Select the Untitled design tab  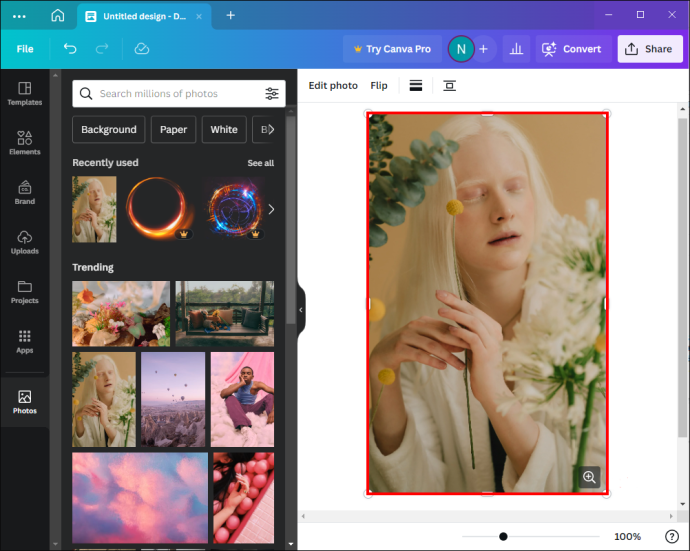(144, 16)
